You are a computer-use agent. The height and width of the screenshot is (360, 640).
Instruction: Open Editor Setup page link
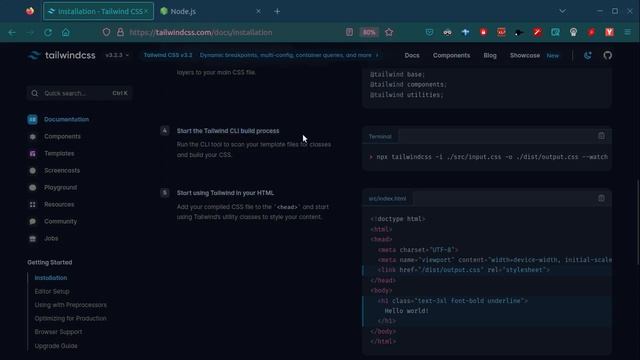pos(52,291)
